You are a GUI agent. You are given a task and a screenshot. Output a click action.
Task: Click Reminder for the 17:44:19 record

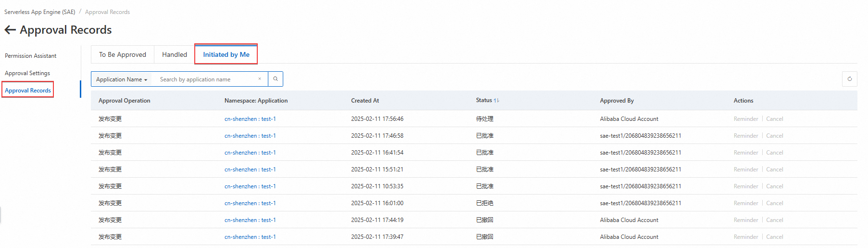746,220
